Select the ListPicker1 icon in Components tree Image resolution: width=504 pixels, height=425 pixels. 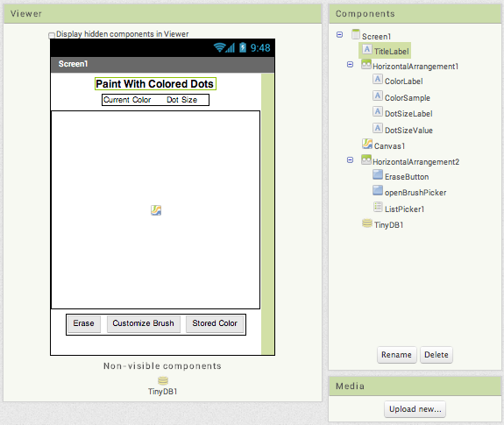378,207
